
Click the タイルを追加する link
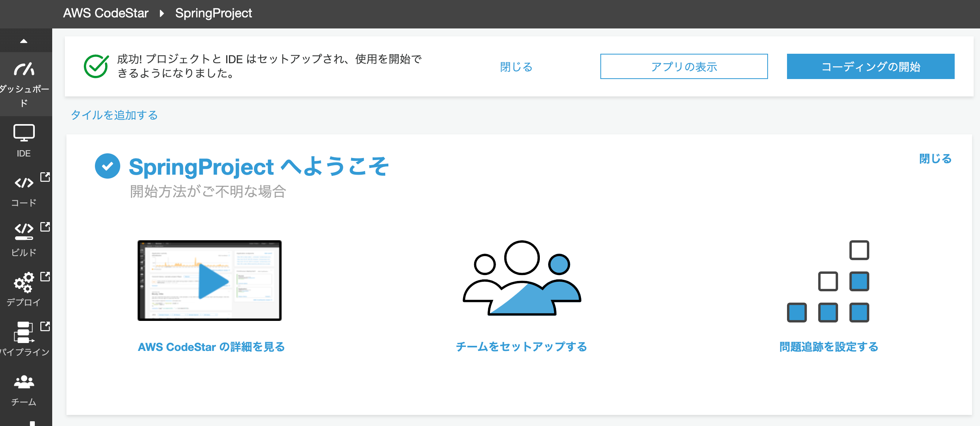(114, 115)
